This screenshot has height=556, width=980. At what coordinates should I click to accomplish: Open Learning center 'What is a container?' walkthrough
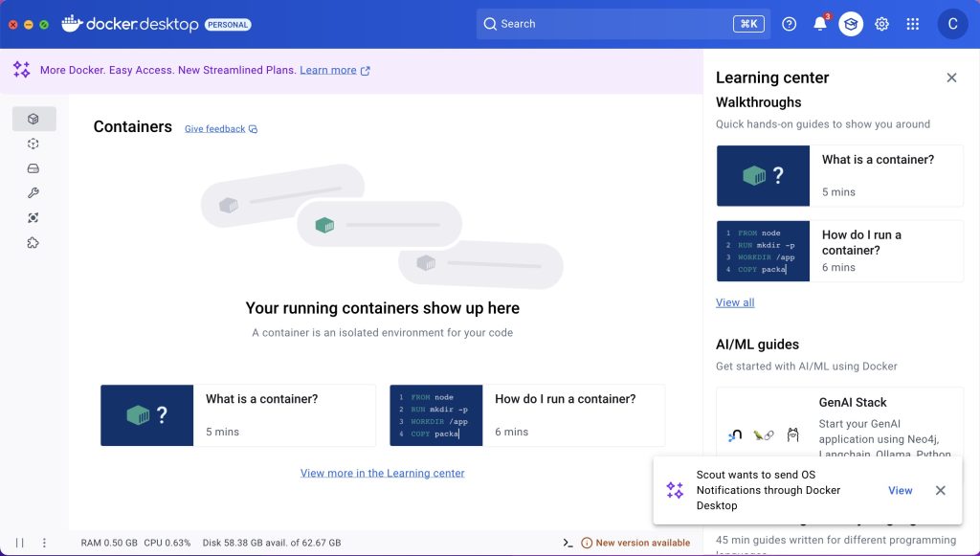[840, 175]
